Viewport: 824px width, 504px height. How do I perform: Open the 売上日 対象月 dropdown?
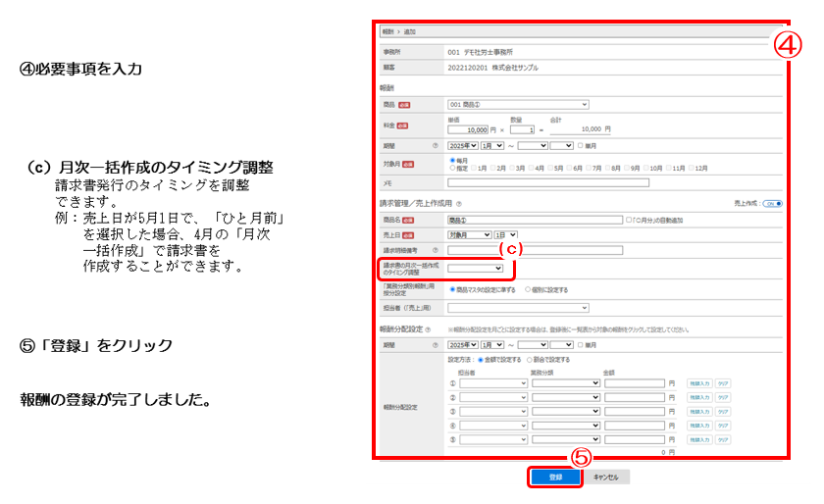(x=469, y=235)
